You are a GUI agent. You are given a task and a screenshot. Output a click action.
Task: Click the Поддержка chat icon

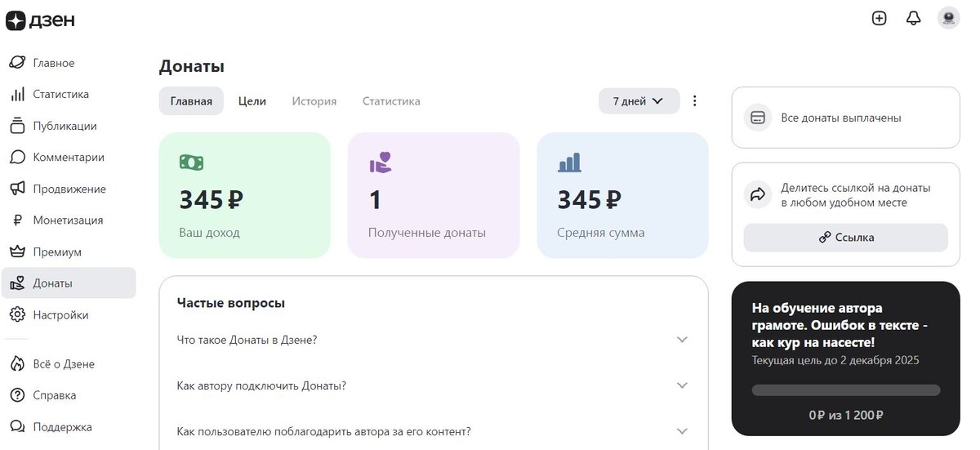point(17,426)
